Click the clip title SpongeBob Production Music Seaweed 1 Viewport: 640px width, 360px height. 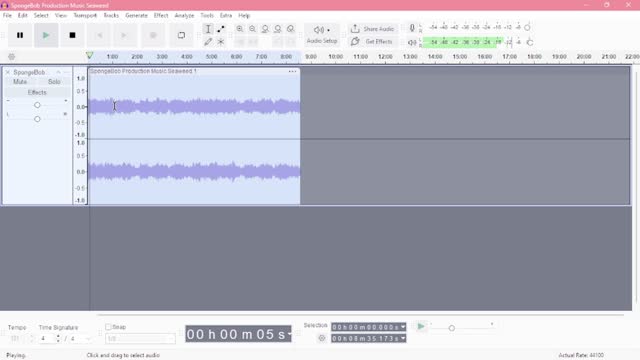point(143,71)
